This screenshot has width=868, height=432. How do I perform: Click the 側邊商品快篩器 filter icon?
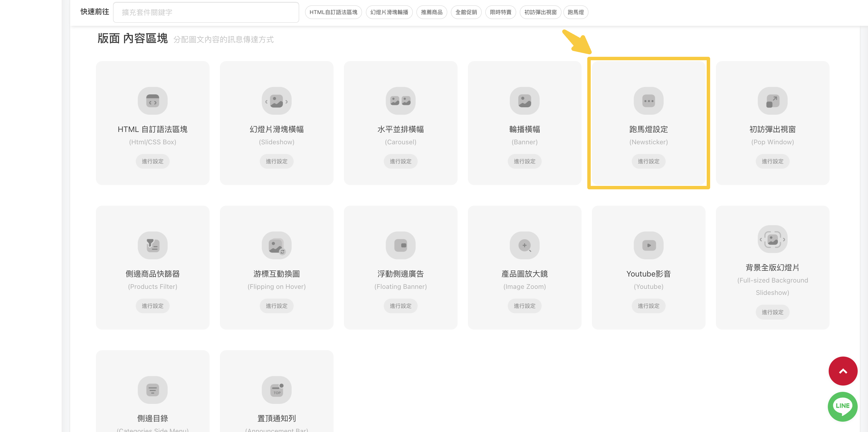[x=153, y=245]
